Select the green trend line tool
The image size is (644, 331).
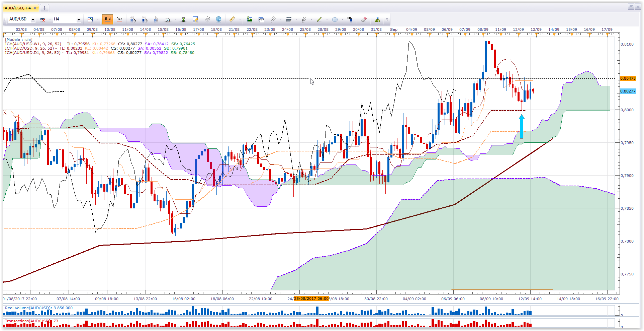point(319,19)
